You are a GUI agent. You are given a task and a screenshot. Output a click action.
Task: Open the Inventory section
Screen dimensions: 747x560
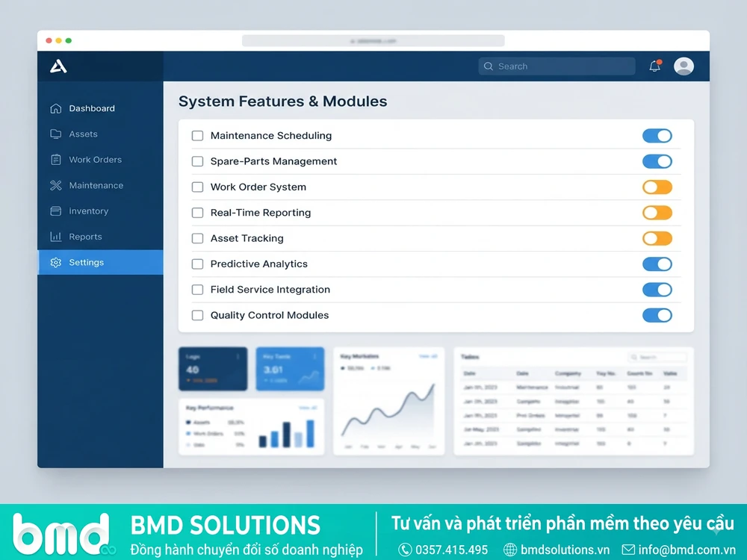tap(100, 211)
